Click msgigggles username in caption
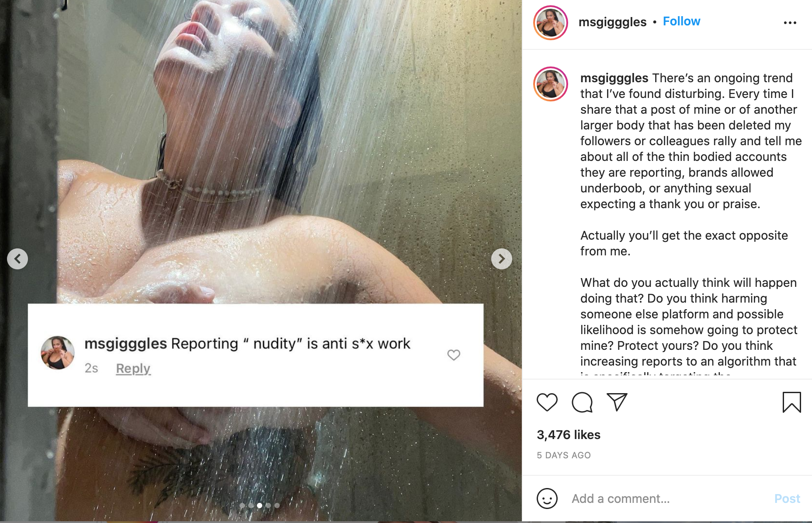This screenshot has height=523, width=812. [614, 78]
